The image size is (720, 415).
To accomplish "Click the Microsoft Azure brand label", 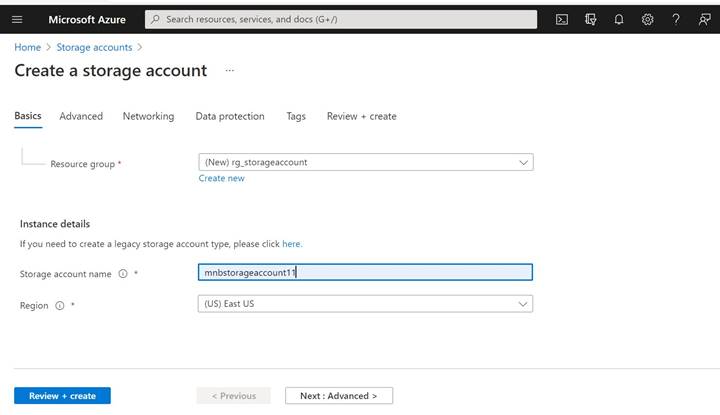I will (87, 19).
